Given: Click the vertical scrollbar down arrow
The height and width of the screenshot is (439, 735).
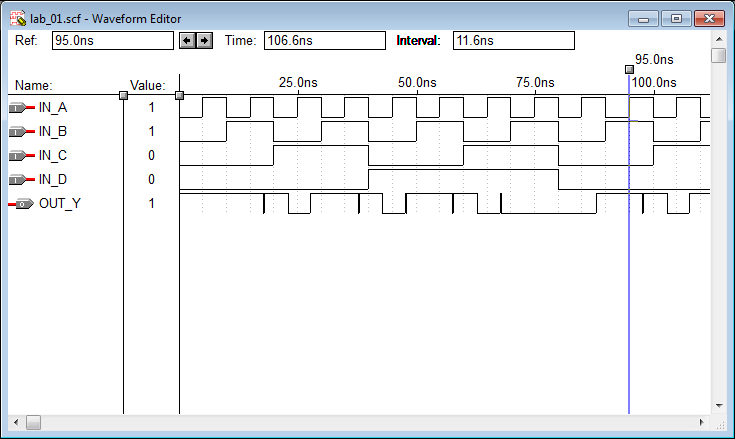Looking at the screenshot, I should click(x=719, y=406).
